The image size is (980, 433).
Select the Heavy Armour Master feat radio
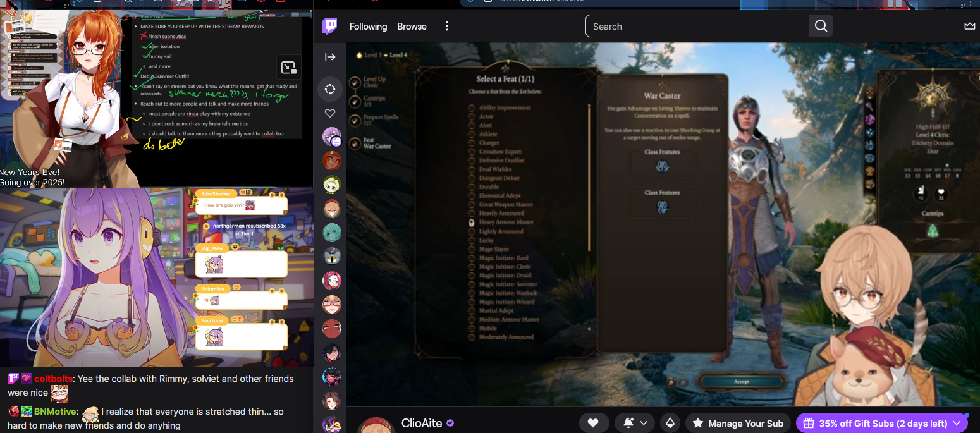[472, 223]
